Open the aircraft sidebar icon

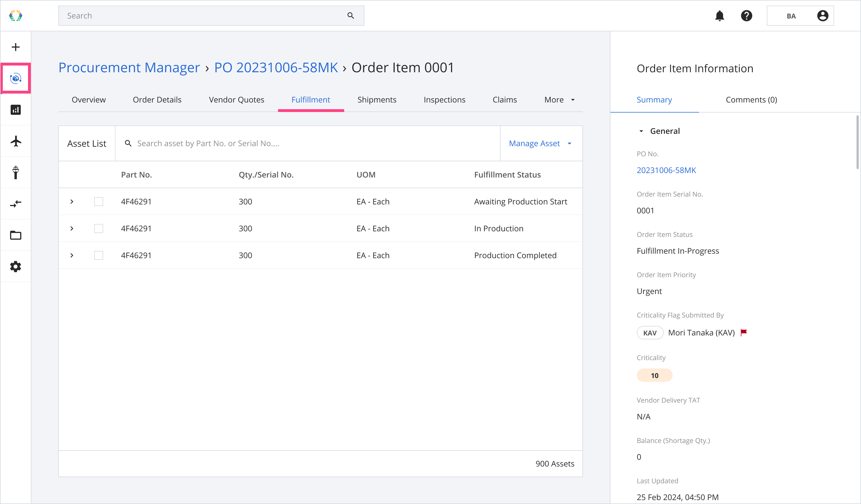click(x=16, y=141)
